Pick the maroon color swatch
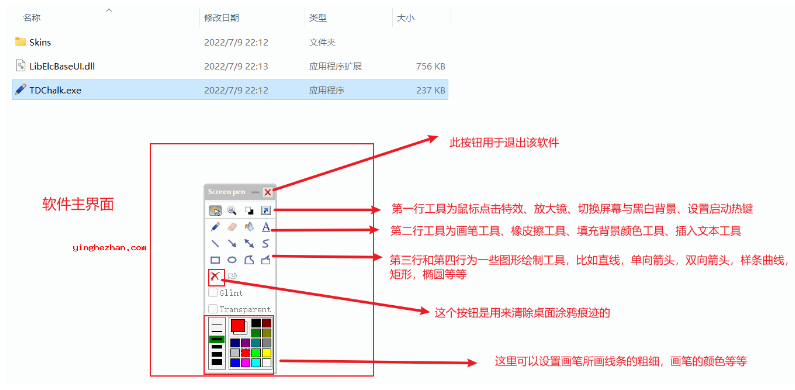The image size is (795, 390). pos(267,323)
